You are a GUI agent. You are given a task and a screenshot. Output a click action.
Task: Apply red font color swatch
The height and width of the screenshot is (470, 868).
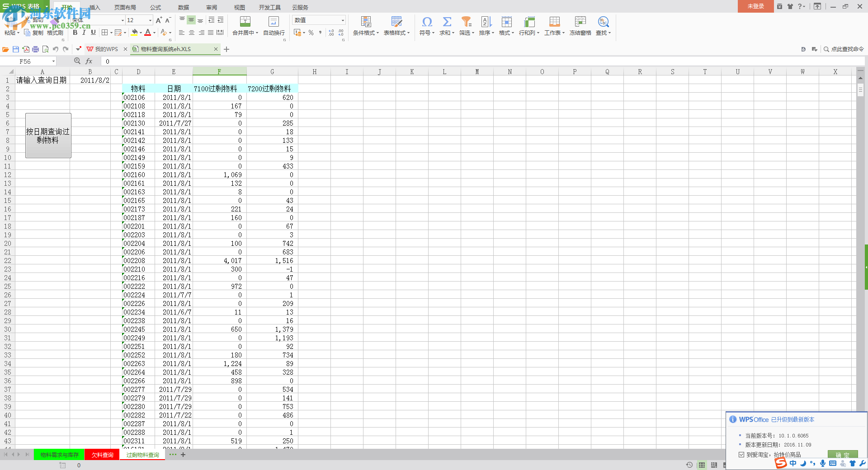(x=148, y=33)
